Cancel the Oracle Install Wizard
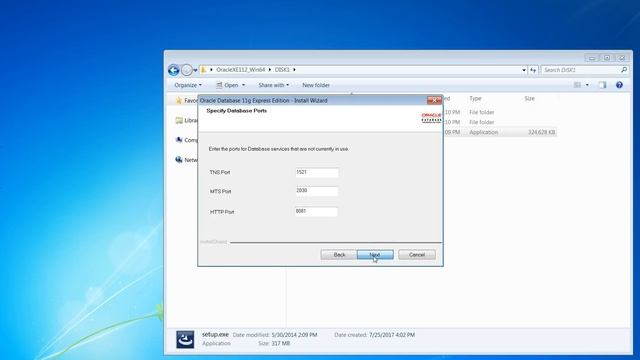This screenshot has height=360, width=640. [x=417, y=255]
